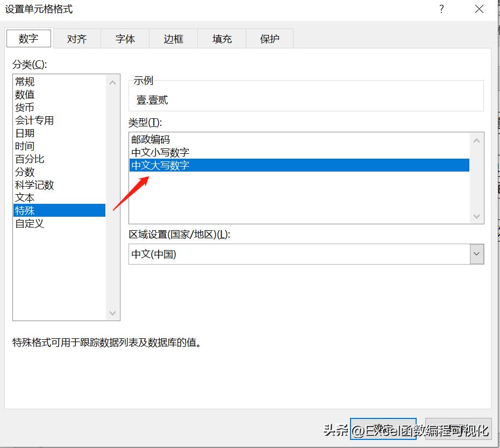Click the help question mark icon

coord(441,9)
